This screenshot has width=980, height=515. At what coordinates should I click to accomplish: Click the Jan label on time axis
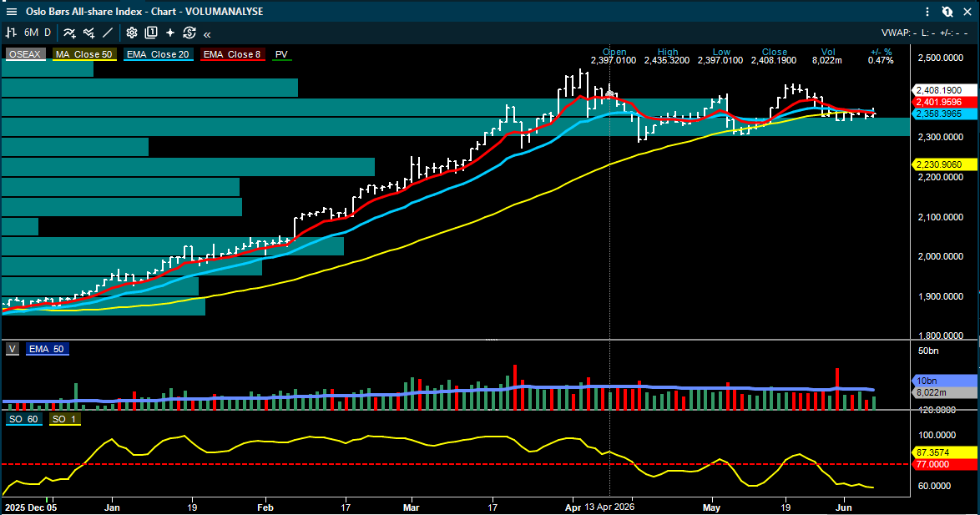click(112, 507)
